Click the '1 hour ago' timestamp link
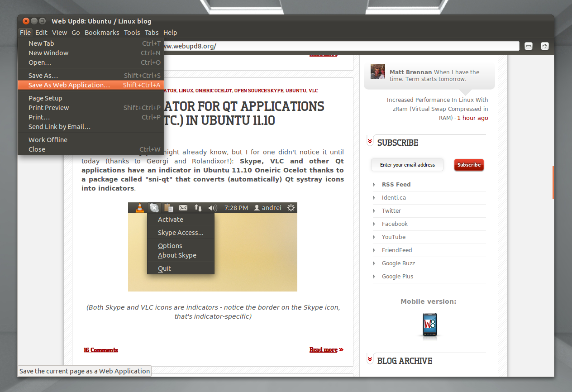Image resolution: width=572 pixels, height=392 pixels. 472,118
